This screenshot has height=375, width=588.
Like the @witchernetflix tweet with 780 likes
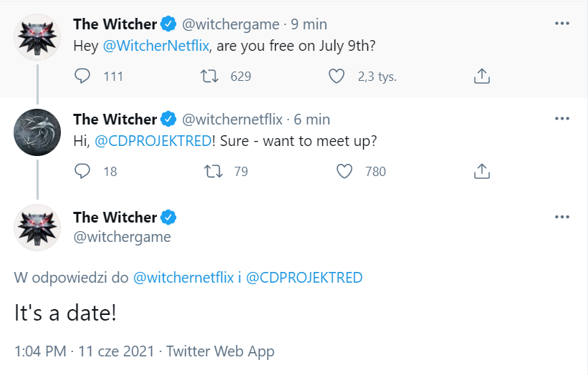pyautogui.click(x=344, y=171)
